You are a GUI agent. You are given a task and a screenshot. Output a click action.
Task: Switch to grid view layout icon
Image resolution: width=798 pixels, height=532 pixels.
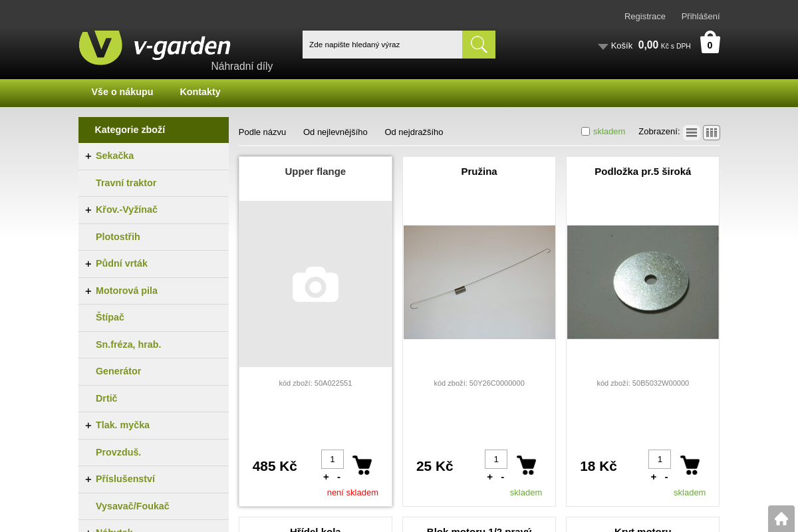[x=711, y=132]
